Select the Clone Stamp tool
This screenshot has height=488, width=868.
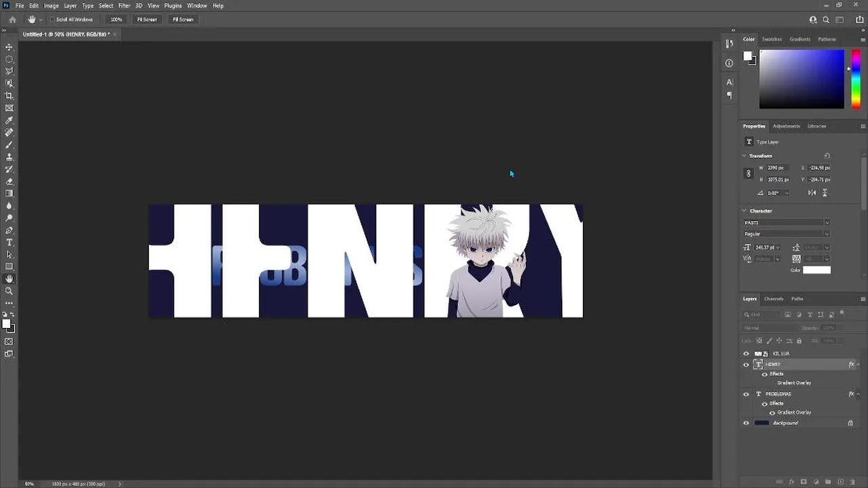[9, 157]
